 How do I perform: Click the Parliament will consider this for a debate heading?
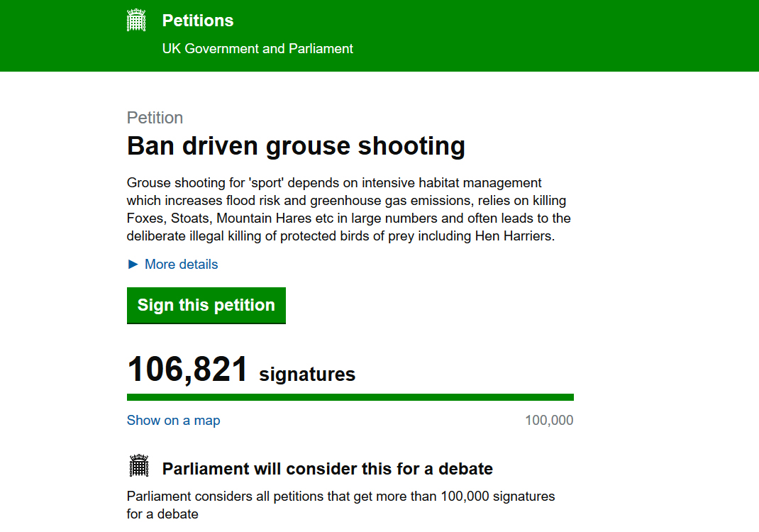coord(327,469)
